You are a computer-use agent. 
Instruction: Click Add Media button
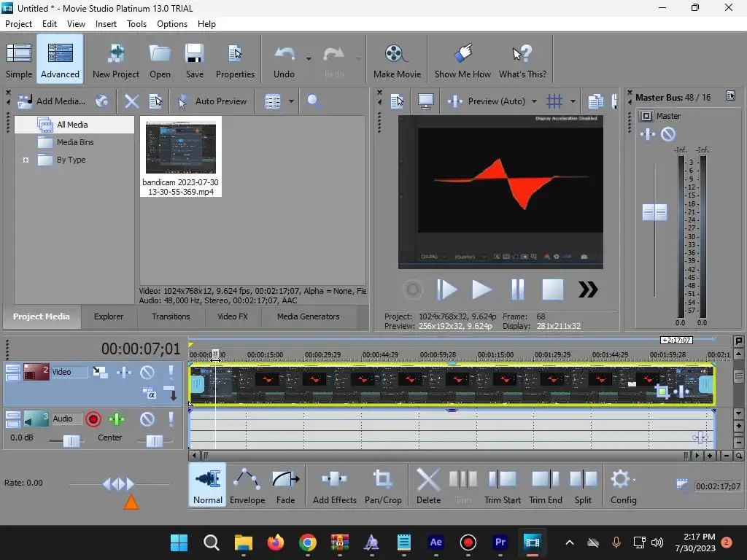tap(51, 101)
